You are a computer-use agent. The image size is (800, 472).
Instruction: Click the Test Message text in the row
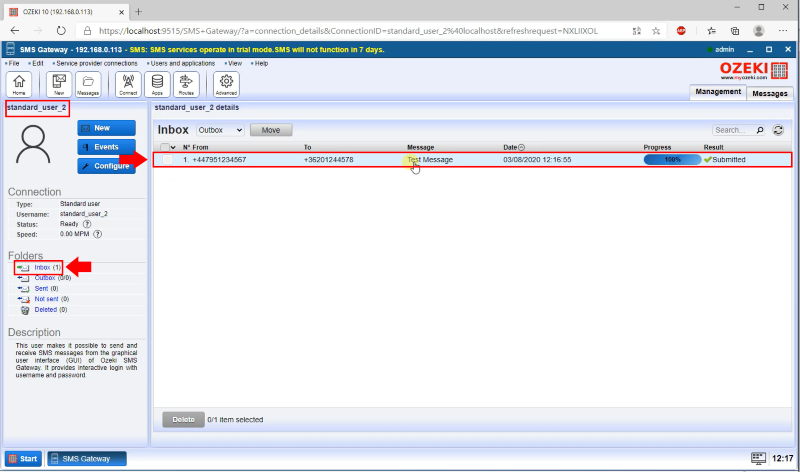pos(430,160)
